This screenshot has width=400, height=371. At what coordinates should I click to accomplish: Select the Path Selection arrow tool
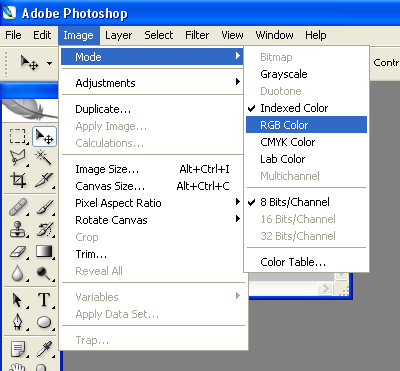[17, 300]
